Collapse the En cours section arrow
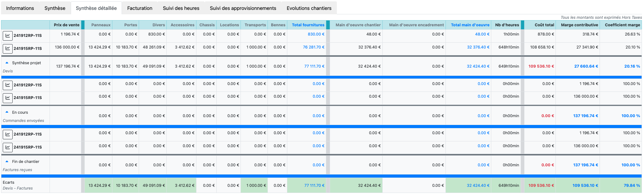The height and width of the screenshot is (195, 644). coord(7,112)
